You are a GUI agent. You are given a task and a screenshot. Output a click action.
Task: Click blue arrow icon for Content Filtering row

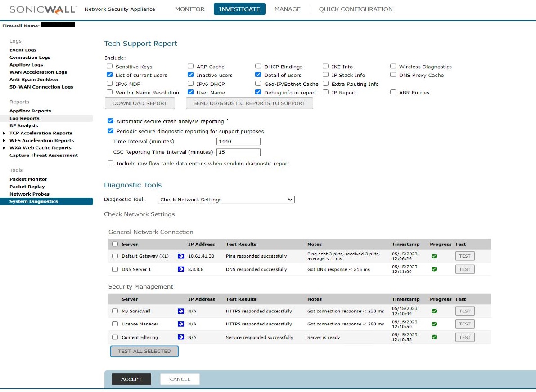[x=181, y=337]
